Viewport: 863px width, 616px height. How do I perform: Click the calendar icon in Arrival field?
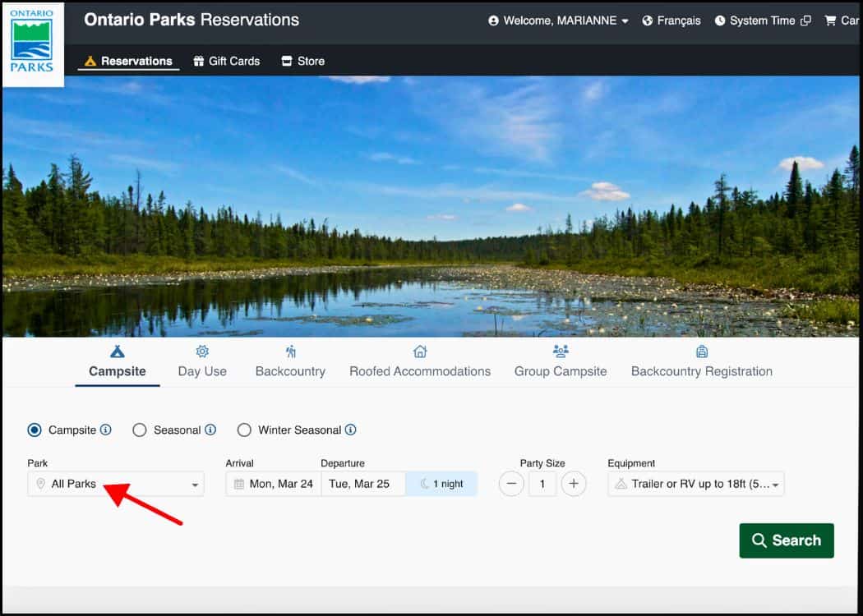[239, 484]
